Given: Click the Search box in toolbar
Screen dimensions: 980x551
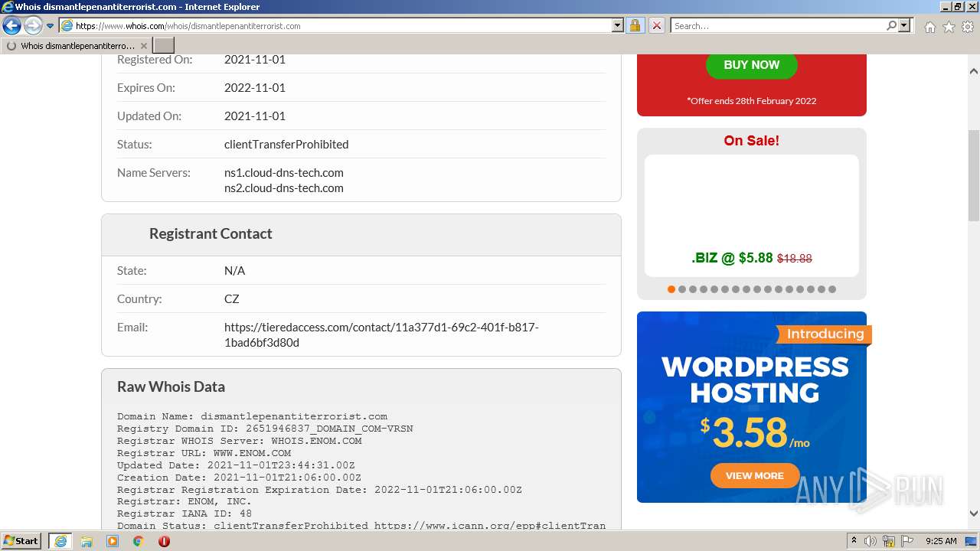Looking at the screenshot, I should click(x=779, y=26).
